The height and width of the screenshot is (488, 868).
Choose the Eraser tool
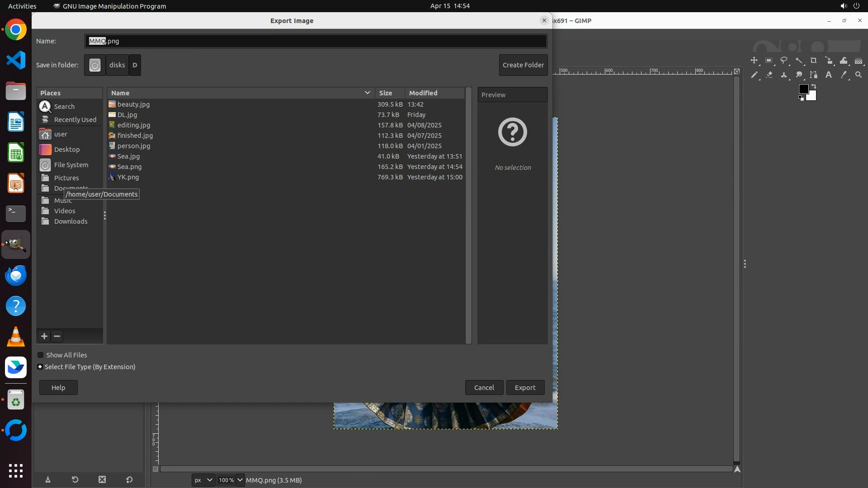[x=769, y=75]
